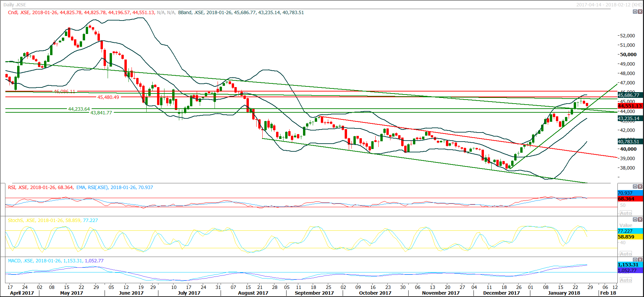The height and width of the screenshot is (297, 644).
Task: Click the 2017-04-14 - 2018-02-12 date range text
Action: (609, 5)
